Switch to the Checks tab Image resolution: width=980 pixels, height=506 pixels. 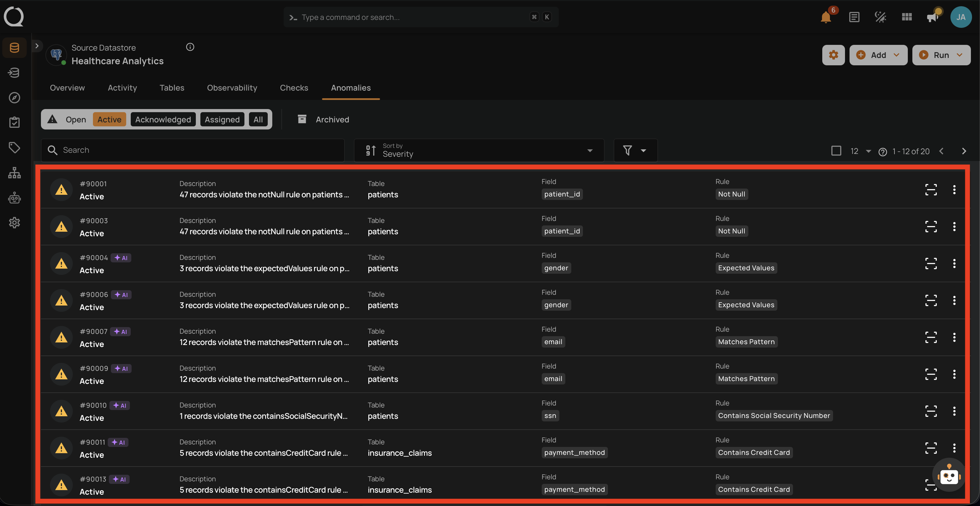pyautogui.click(x=294, y=88)
